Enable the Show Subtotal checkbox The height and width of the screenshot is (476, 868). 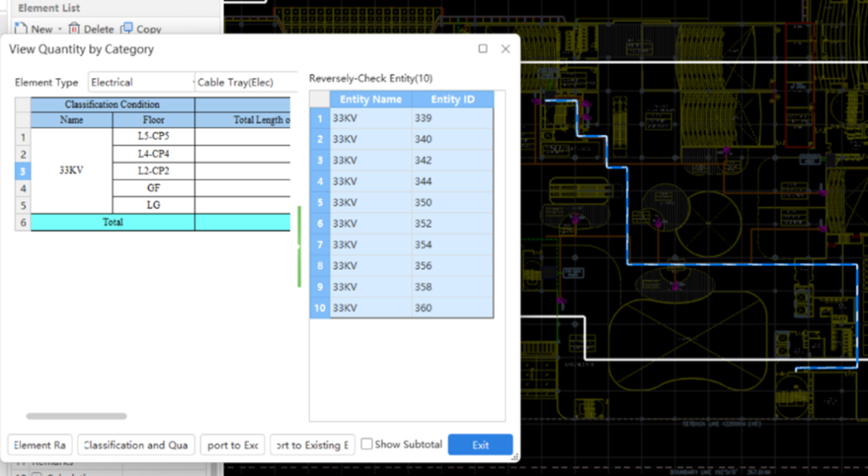[366, 443]
